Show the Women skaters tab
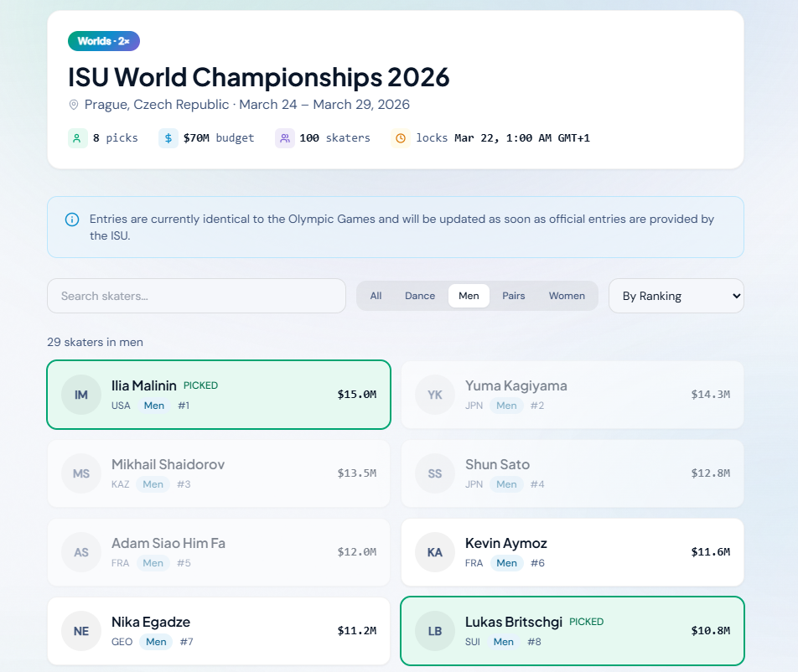 [567, 296]
